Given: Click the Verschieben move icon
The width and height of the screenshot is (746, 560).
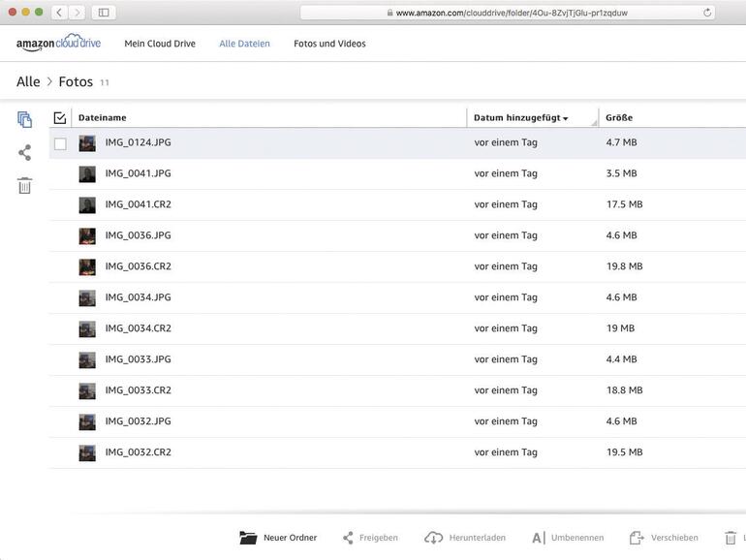Looking at the screenshot, I should point(637,538).
